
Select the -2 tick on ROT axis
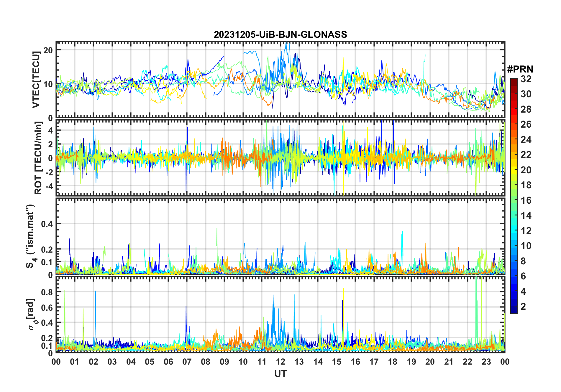click(x=49, y=172)
